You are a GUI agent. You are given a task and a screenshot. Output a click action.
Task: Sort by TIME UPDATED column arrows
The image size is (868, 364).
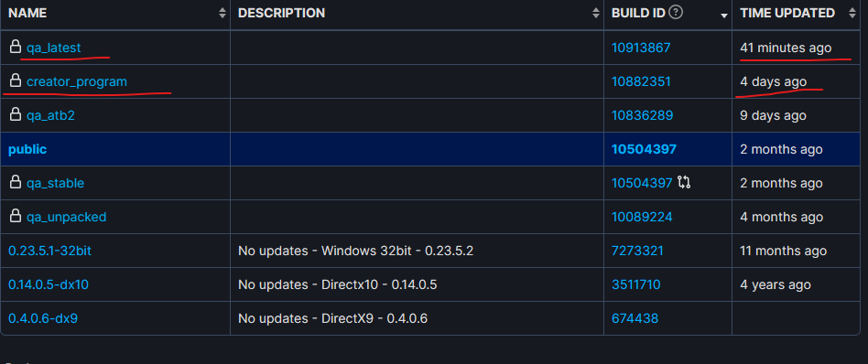click(x=852, y=14)
